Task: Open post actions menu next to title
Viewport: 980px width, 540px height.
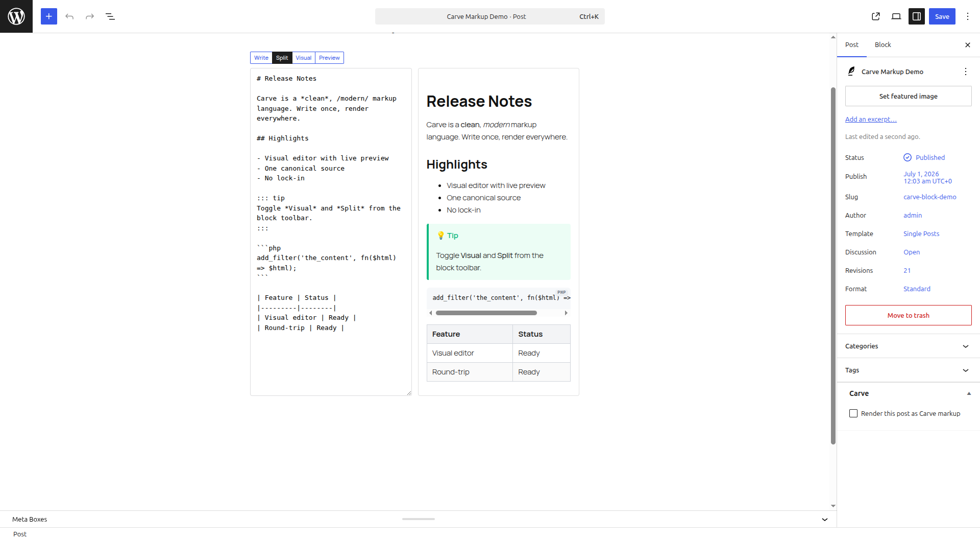Action: coord(966,72)
